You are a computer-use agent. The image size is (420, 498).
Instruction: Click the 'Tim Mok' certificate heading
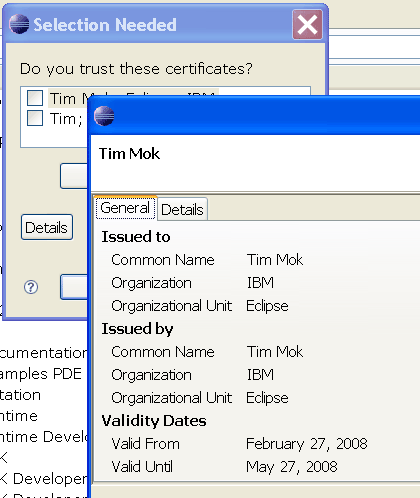tap(129, 154)
